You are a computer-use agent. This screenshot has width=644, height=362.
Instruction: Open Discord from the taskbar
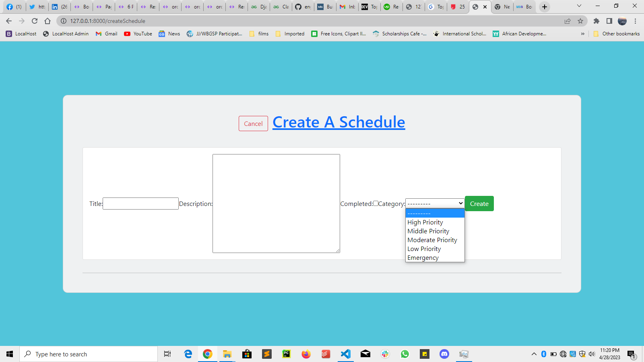point(444,354)
